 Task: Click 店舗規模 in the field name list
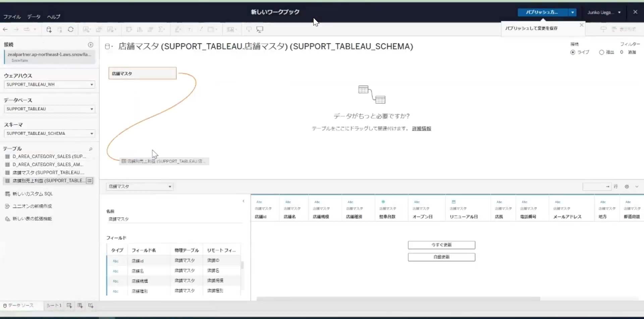click(x=140, y=281)
